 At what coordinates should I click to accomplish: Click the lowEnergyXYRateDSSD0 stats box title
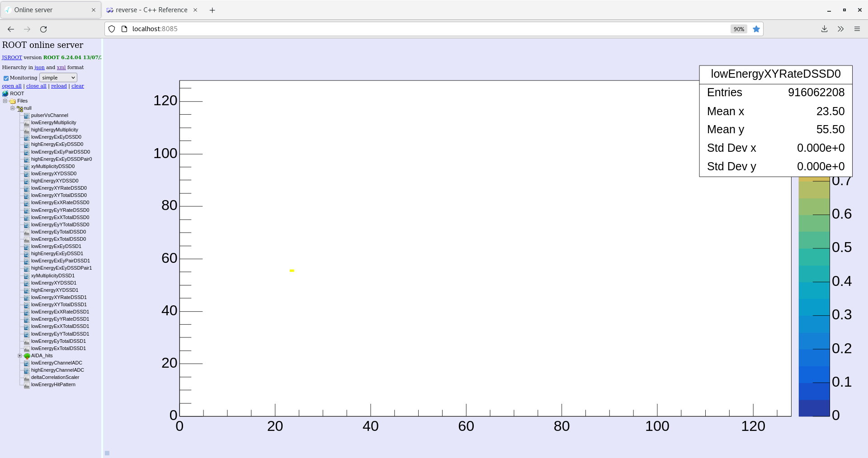776,74
